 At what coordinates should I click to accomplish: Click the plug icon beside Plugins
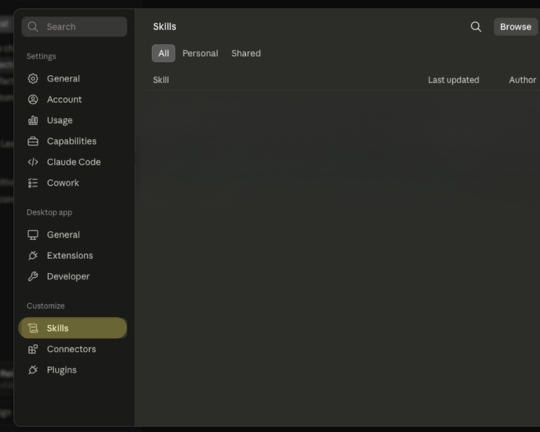[x=33, y=370]
